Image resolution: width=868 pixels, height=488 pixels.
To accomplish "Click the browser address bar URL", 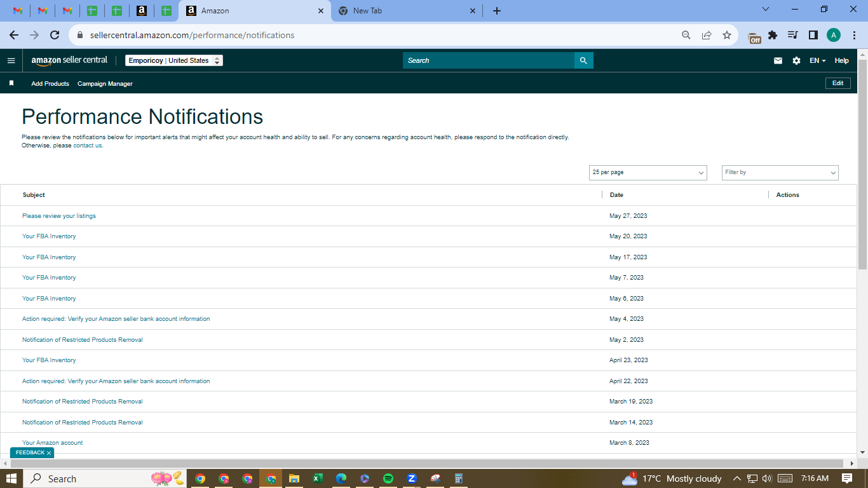I will click(191, 36).
